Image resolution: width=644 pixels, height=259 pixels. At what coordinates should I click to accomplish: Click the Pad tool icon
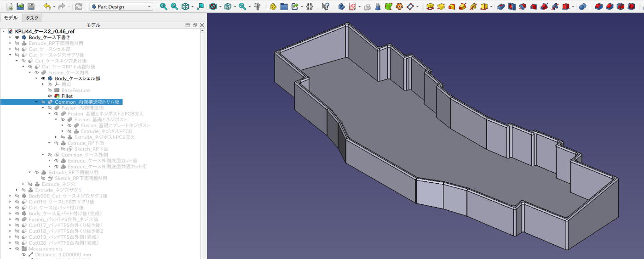pos(430,6)
